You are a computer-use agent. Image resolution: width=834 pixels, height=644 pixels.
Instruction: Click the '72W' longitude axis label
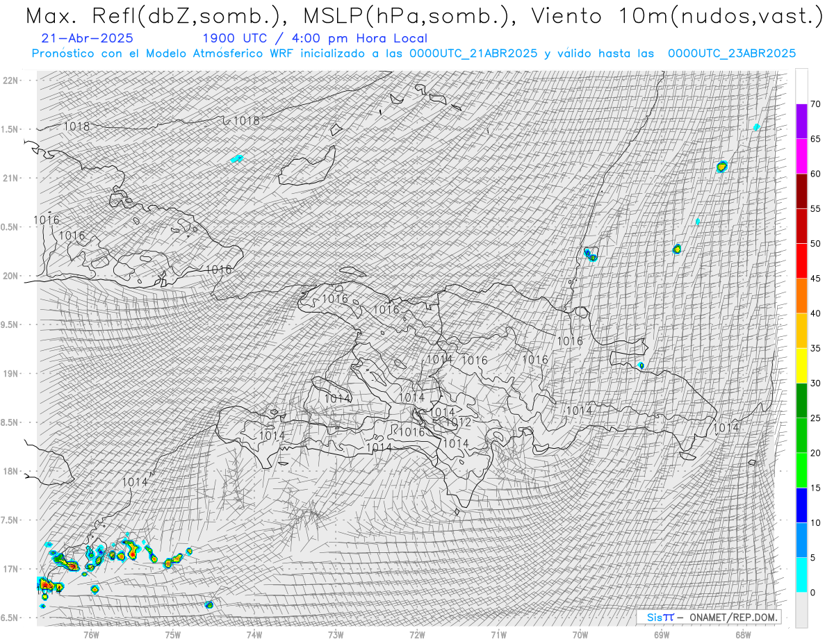[x=417, y=634]
